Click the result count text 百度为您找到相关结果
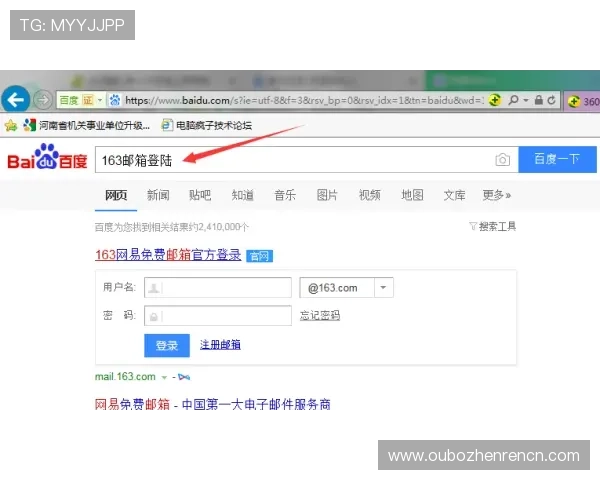Screen dimensions: 600x480 (172, 227)
